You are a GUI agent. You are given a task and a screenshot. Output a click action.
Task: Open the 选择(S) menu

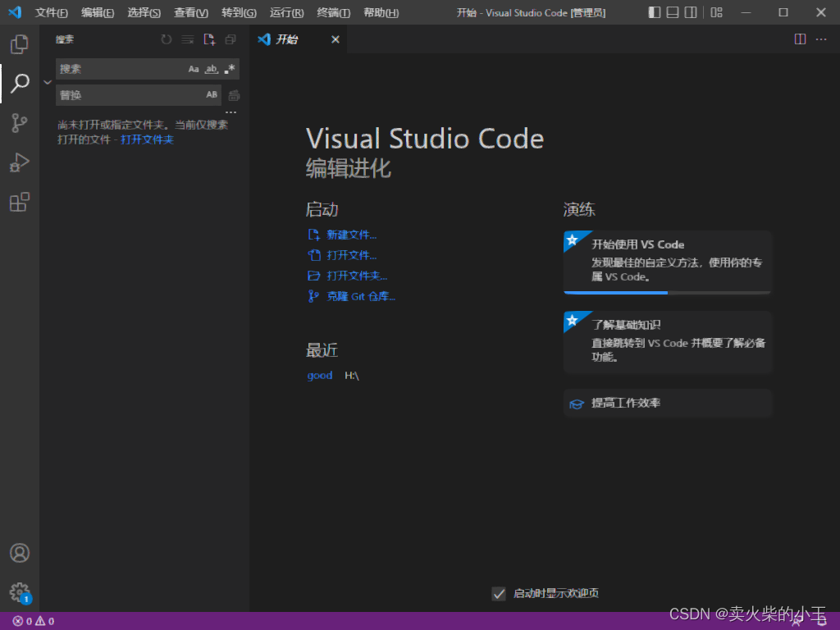click(144, 12)
